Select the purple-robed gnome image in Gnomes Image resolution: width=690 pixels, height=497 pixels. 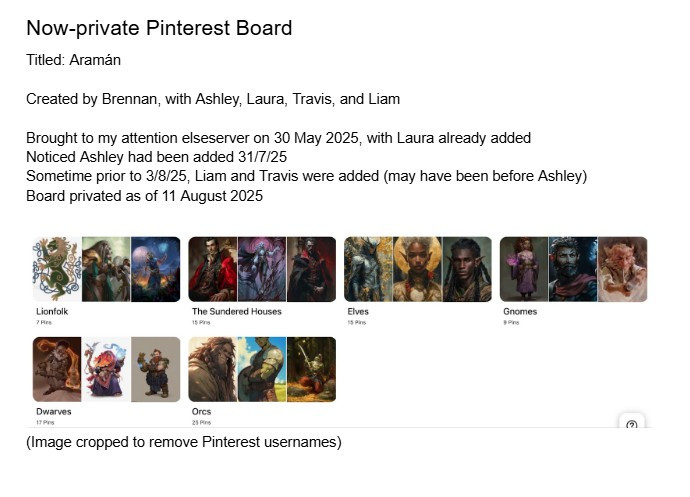click(523, 269)
